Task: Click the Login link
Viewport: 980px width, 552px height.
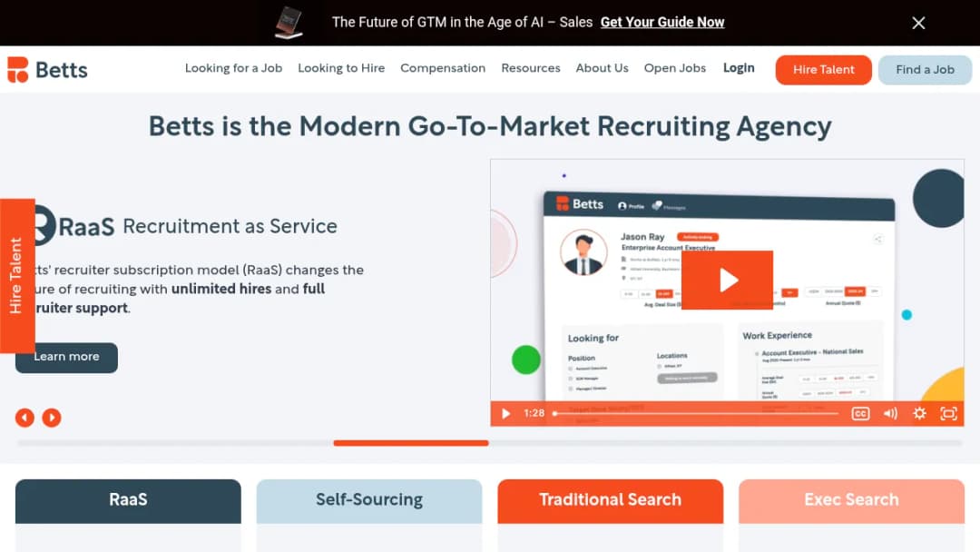Action: pyautogui.click(x=739, y=68)
